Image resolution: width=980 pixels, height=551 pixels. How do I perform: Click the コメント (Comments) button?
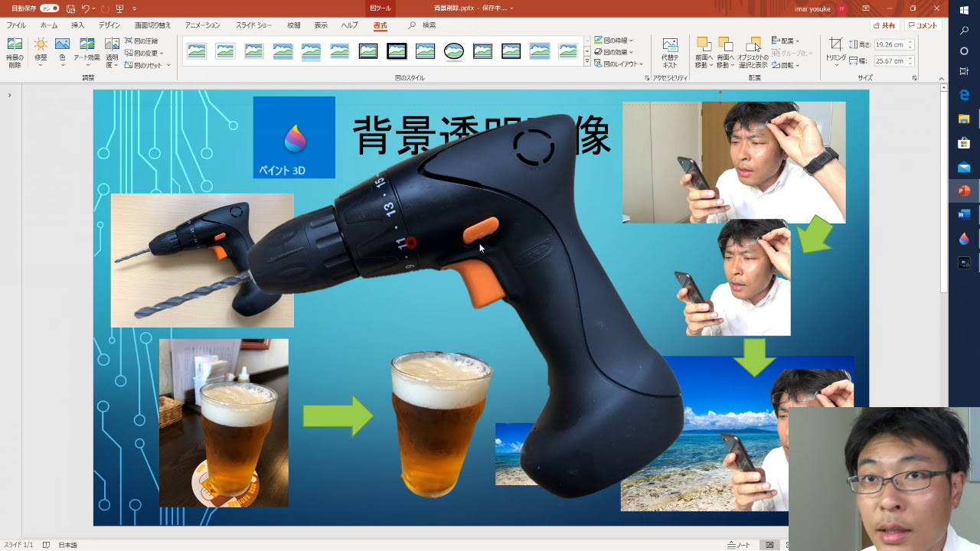pyautogui.click(x=922, y=25)
